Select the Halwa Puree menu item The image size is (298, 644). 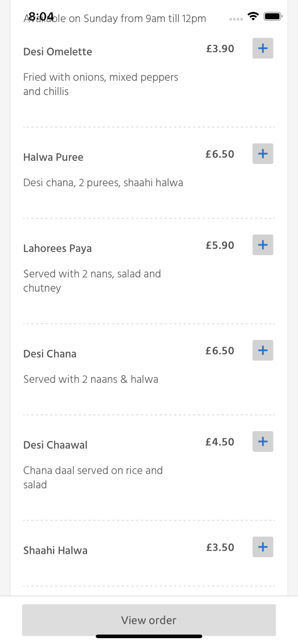click(53, 157)
